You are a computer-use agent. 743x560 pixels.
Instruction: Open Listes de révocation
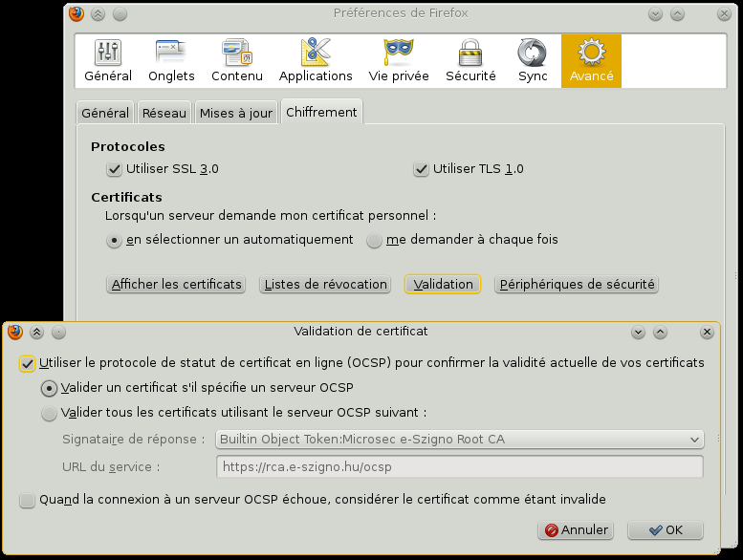coord(325,285)
